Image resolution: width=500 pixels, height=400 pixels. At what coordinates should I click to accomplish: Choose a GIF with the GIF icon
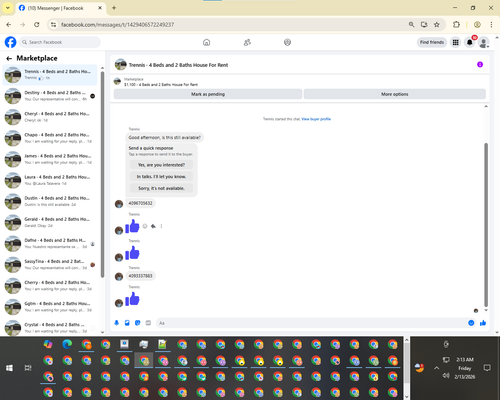tap(148, 323)
